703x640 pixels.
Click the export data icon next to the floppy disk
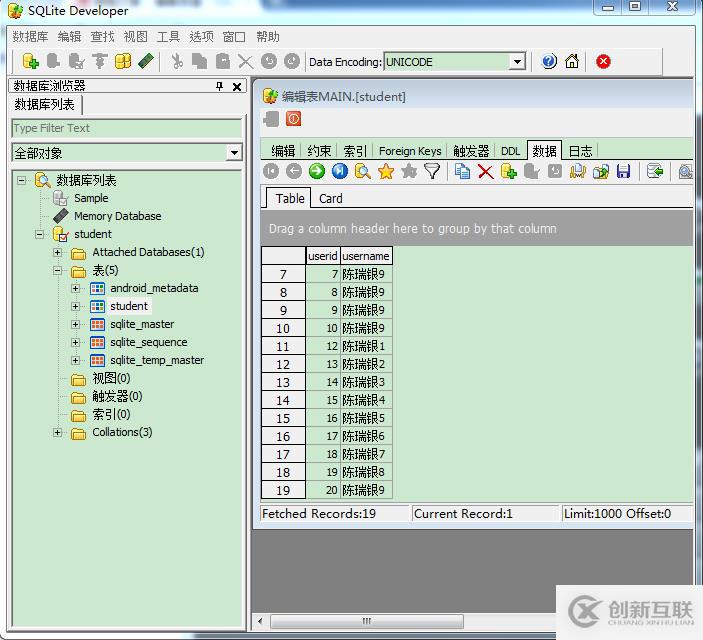(601, 171)
